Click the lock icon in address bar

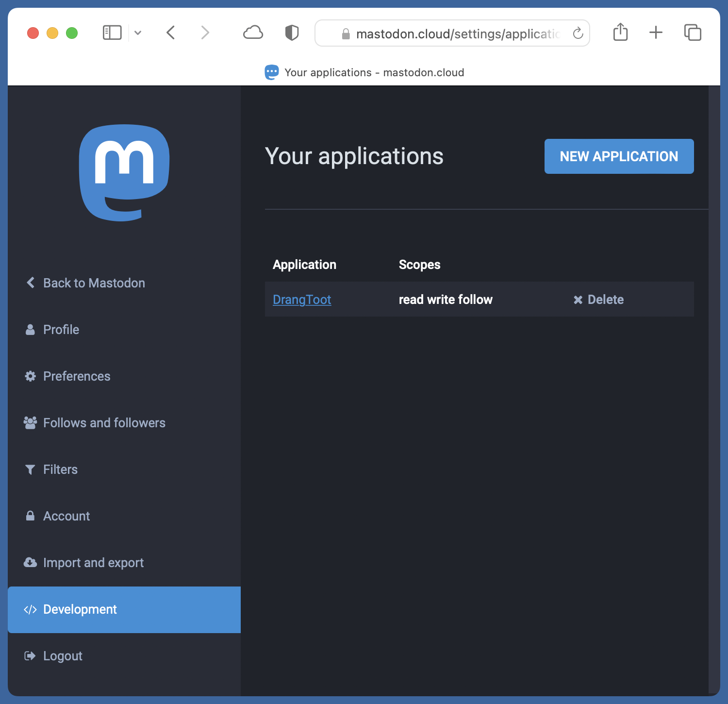pos(346,34)
